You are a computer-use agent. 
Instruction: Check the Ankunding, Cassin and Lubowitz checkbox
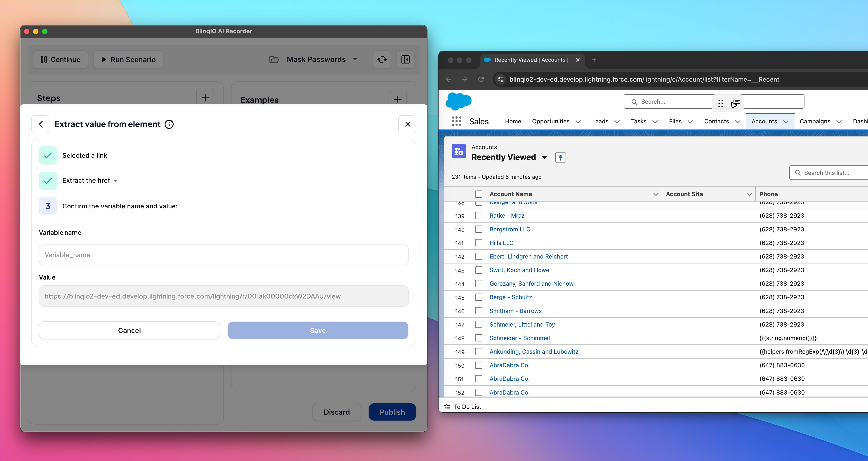click(x=479, y=352)
